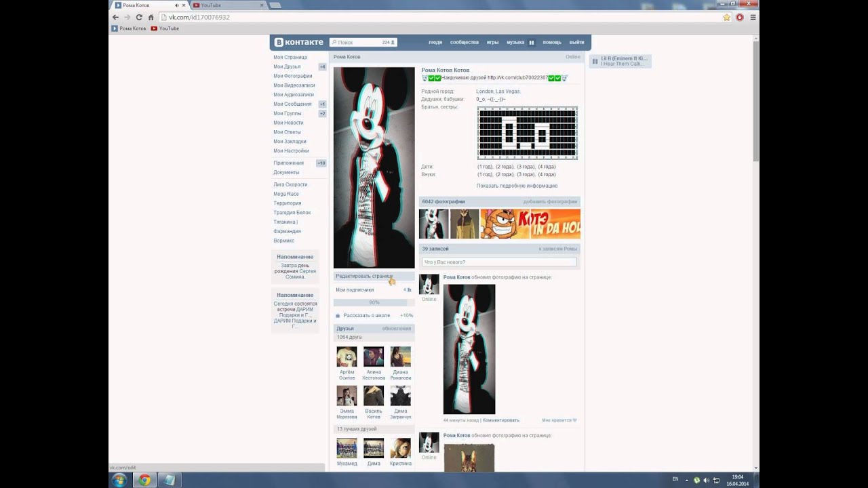Bookmark page with the star icon
This screenshot has width=868, height=488.
pos(726,17)
